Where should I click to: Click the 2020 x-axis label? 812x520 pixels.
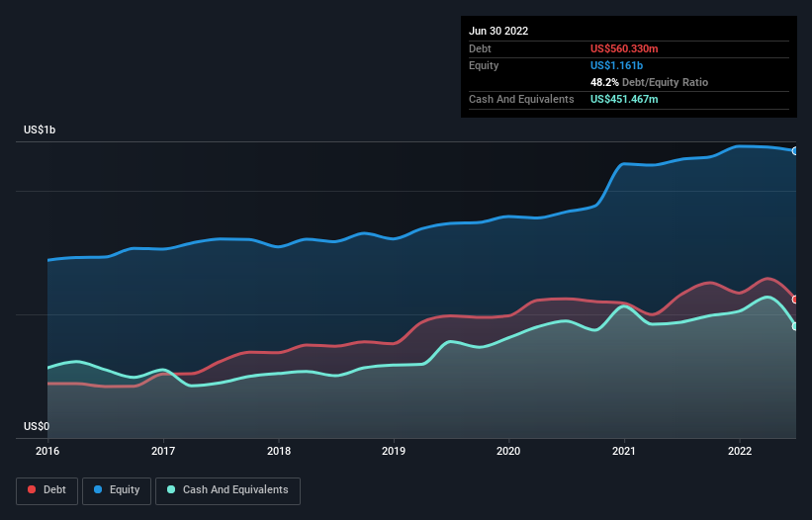point(508,451)
